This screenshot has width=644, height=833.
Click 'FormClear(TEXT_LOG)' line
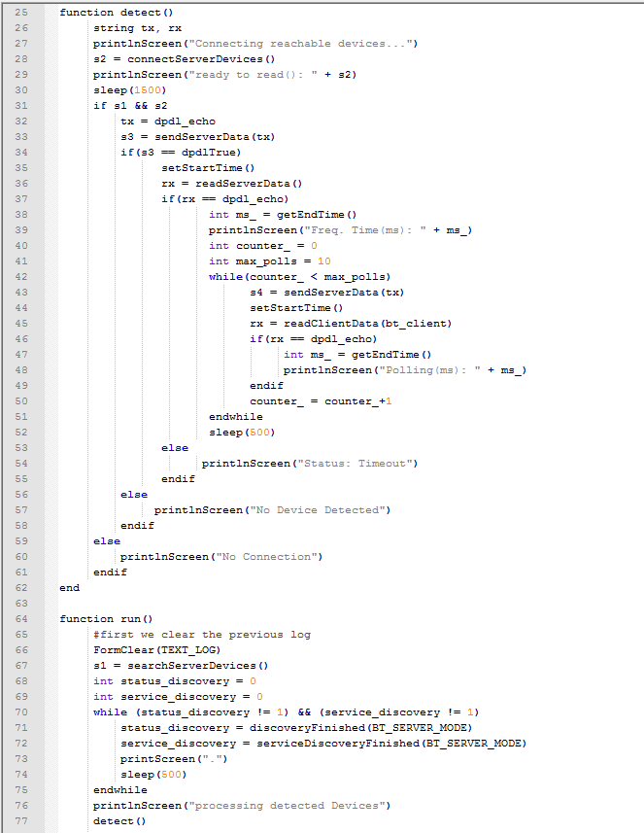coord(156,650)
